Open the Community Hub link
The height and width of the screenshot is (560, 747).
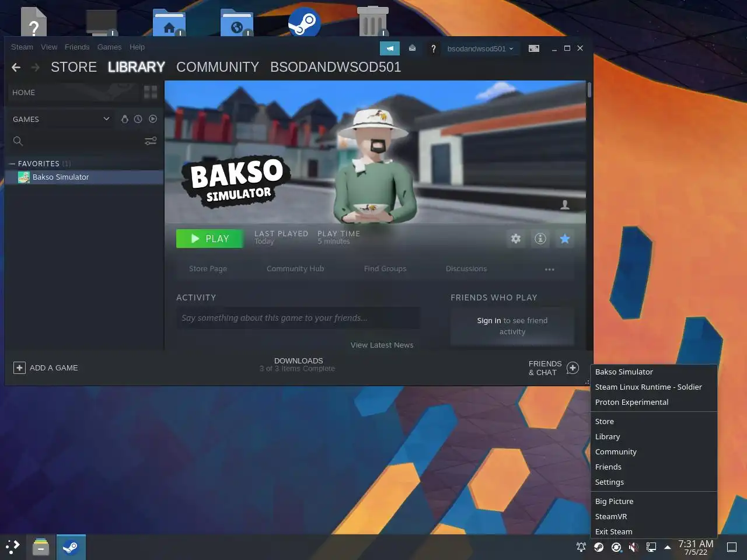pos(295,269)
